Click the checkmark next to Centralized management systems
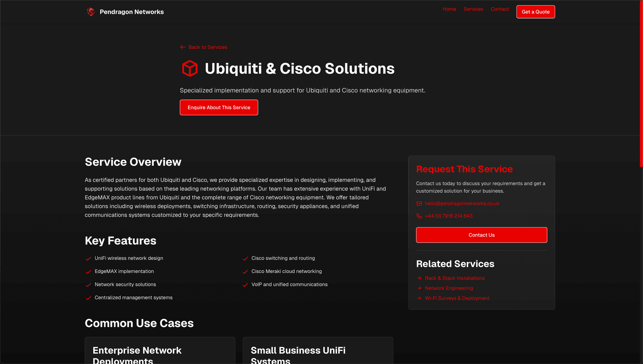Screen dimensions: 643x364 (89, 298)
